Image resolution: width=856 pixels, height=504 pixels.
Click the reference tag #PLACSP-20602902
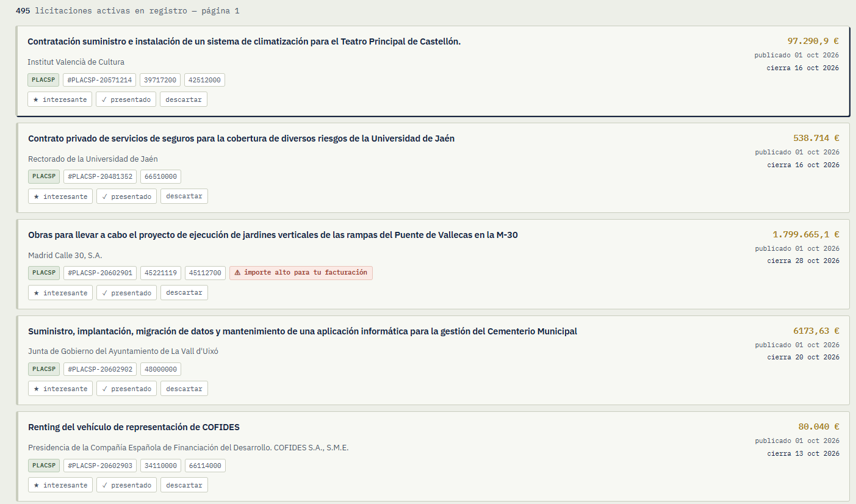coord(100,369)
